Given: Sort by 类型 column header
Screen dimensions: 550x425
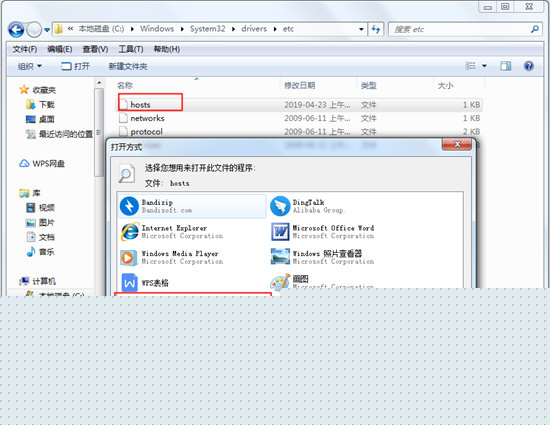Looking at the screenshot, I should (x=369, y=85).
